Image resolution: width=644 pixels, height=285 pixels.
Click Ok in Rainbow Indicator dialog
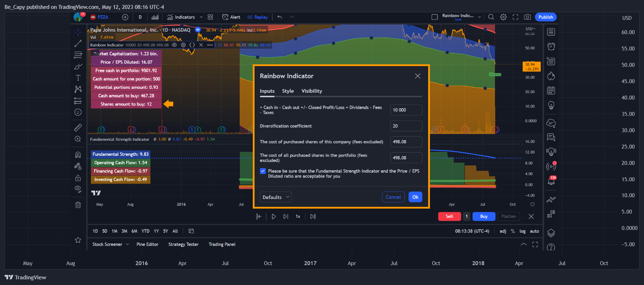coord(415,197)
